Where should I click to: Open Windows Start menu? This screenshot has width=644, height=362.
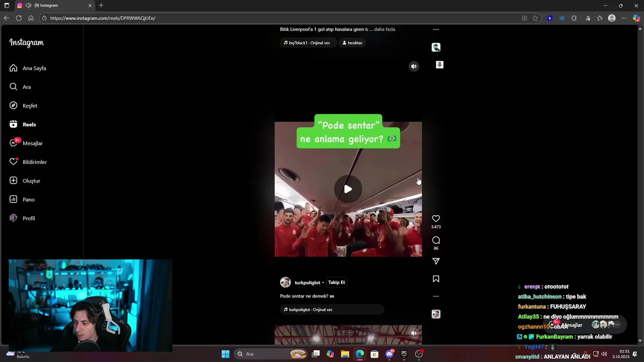click(225, 354)
